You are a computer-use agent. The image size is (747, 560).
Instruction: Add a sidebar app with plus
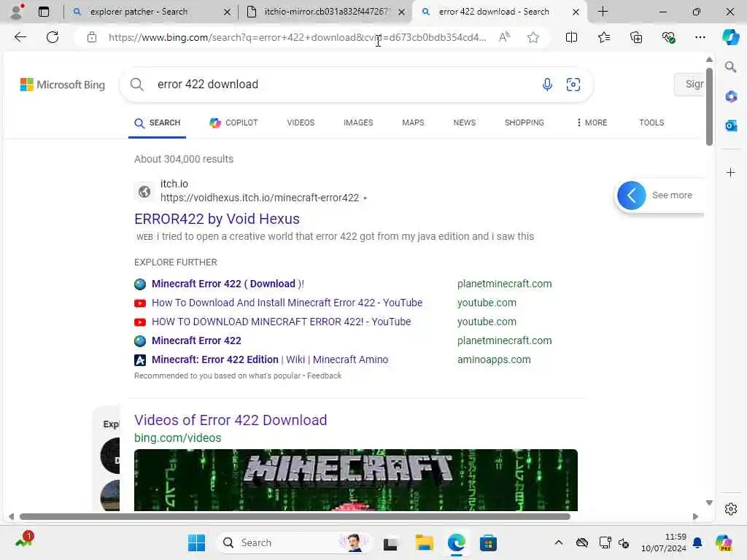[731, 172]
